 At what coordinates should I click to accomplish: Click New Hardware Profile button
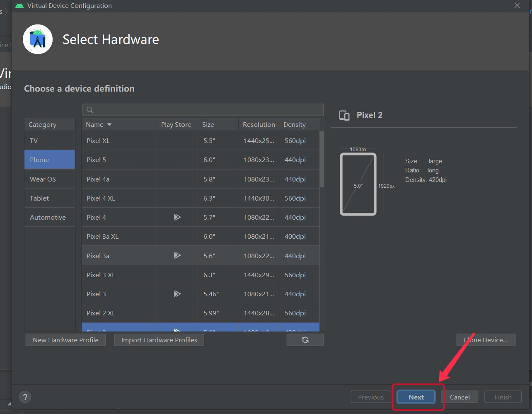[65, 340]
